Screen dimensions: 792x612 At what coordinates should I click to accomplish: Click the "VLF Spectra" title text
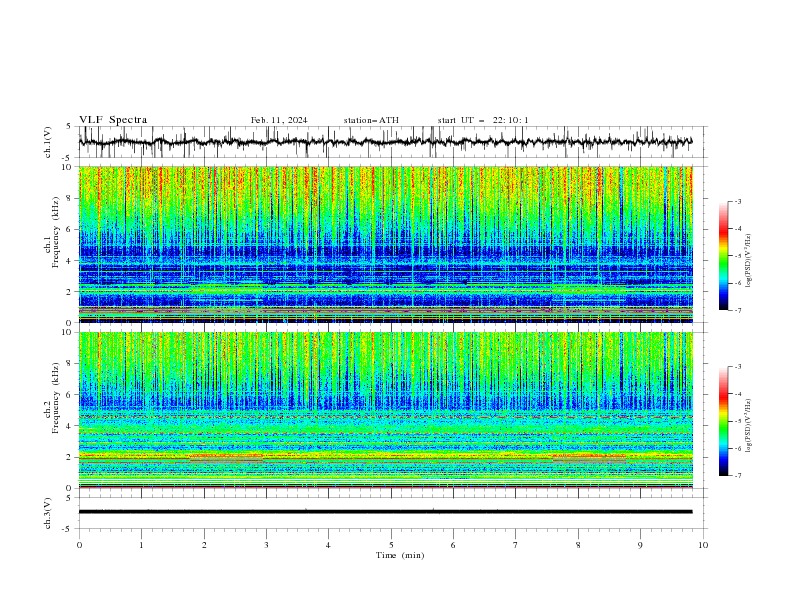[113, 120]
